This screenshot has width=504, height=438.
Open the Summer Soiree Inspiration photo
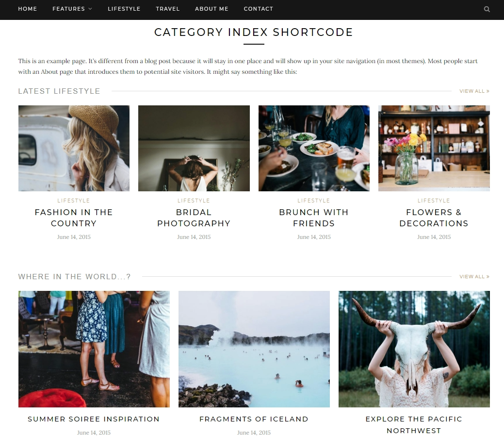[x=94, y=349]
